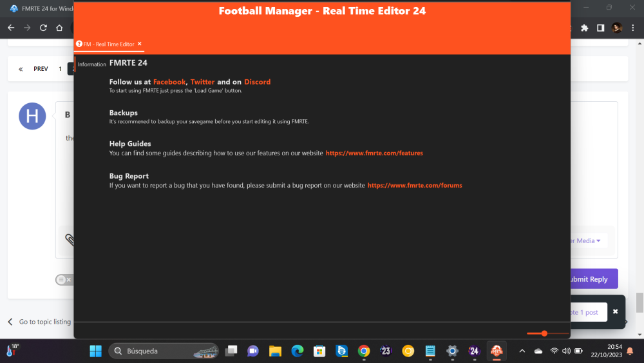Expand the Other Media dropdown
This screenshot has width=644, height=363.
tap(585, 240)
